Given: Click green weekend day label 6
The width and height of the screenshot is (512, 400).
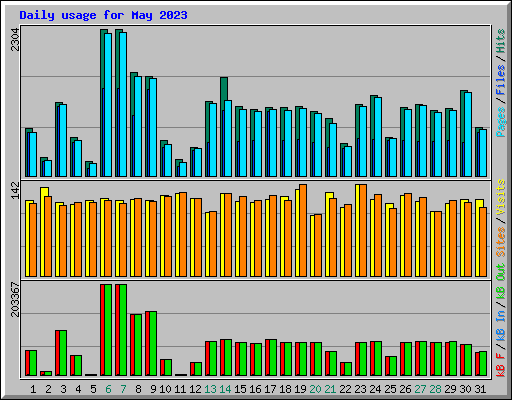Looking at the screenshot, I should 108,389.
